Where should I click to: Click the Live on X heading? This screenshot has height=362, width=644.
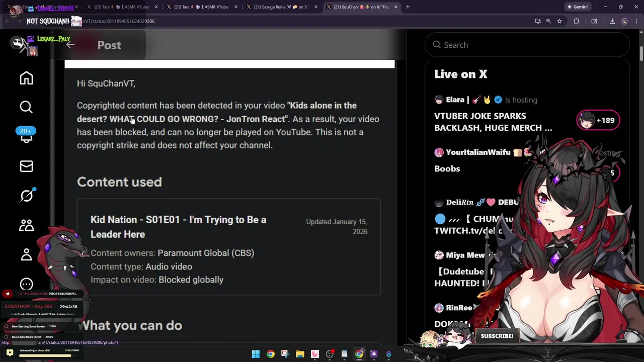pyautogui.click(x=460, y=74)
